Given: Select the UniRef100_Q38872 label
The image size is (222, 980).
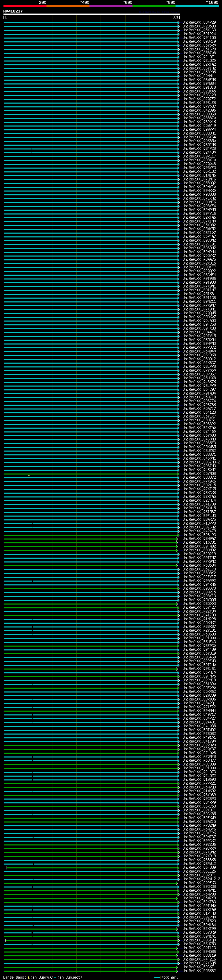Looking at the screenshot, I should click(199, 477).
